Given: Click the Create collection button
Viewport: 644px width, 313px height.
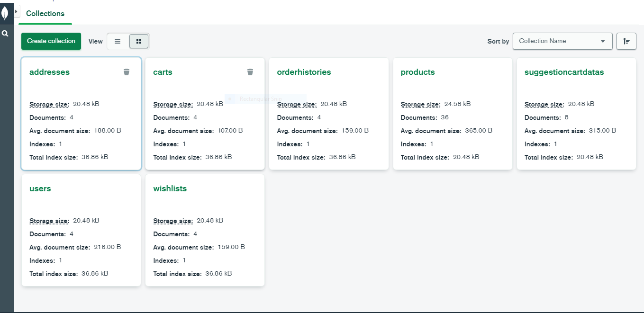Looking at the screenshot, I should click(x=51, y=41).
